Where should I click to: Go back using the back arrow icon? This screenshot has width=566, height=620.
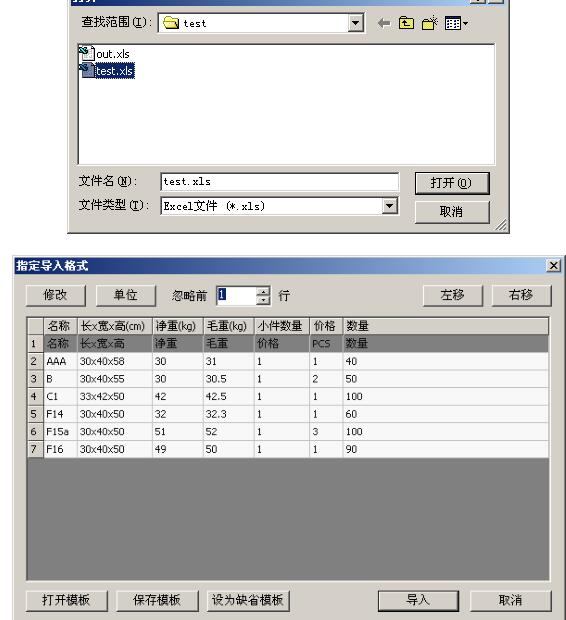pos(384,23)
